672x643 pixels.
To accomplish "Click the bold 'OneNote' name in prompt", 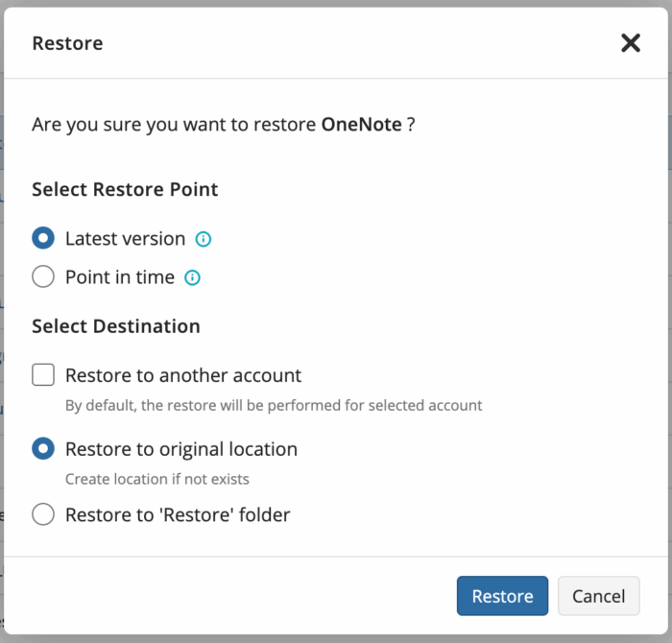I will (x=361, y=125).
